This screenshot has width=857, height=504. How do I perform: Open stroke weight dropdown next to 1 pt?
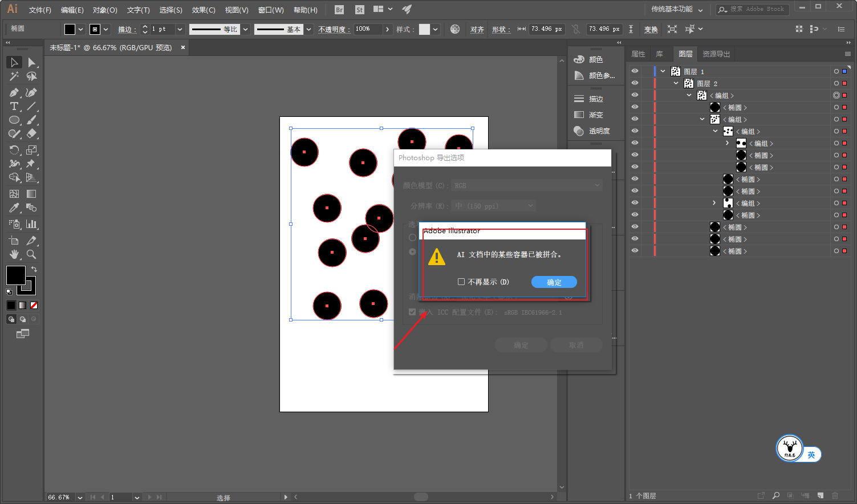tap(180, 29)
